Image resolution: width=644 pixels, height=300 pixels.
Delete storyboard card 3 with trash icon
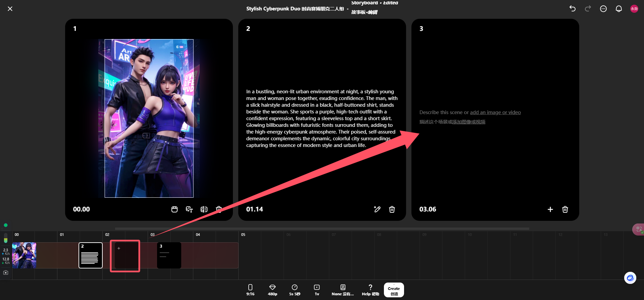tap(565, 209)
